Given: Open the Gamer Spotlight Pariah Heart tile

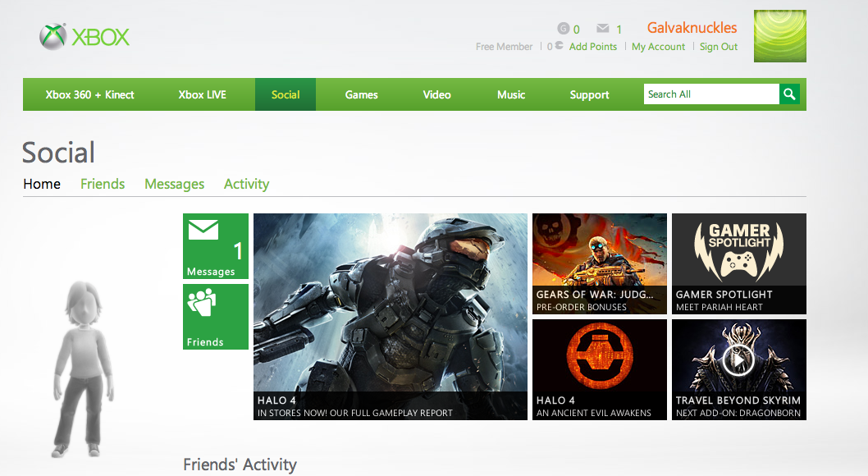Looking at the screenshot, I should pyautogui.click(x=739, y=263).
